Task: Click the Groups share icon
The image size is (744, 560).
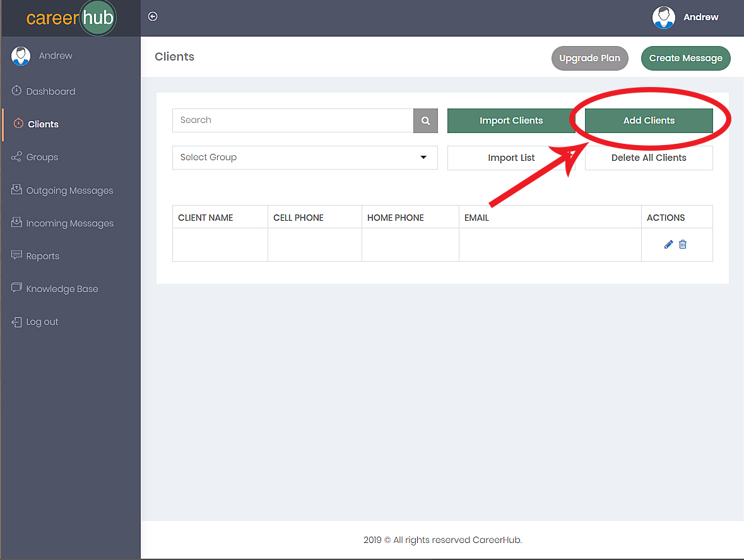Action: tap(16, 156)
